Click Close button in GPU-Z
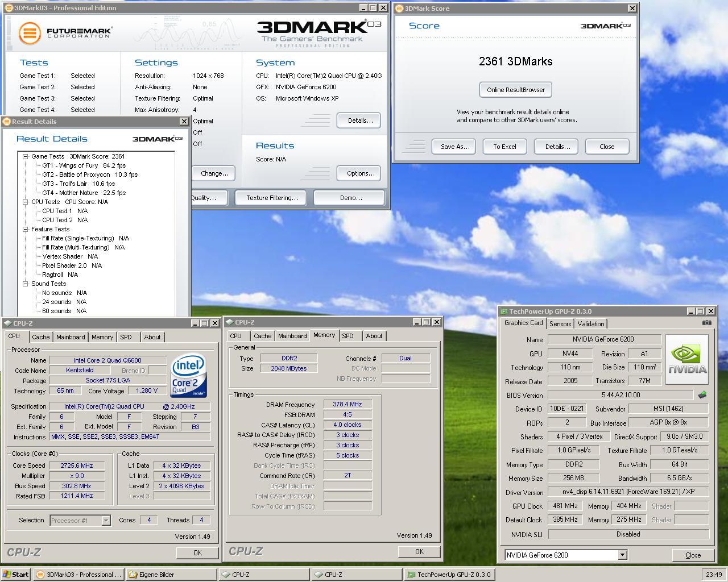 (693, 555)
